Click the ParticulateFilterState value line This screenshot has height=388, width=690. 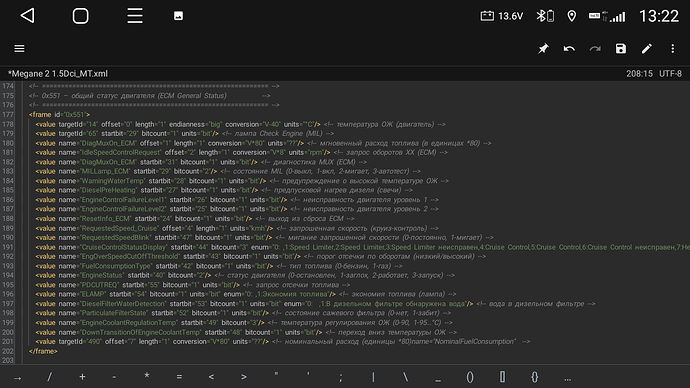[243, 313]
